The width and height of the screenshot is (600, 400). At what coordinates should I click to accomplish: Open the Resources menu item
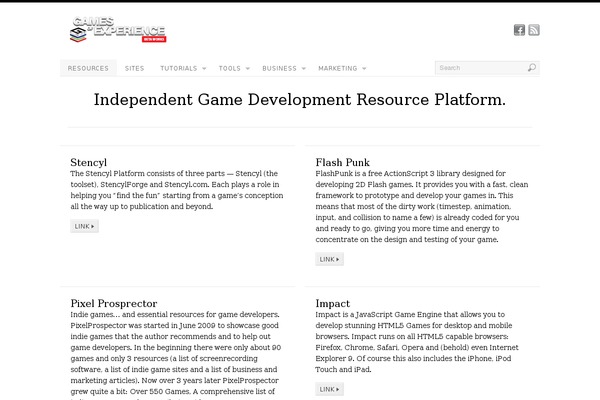coord(88,68)
